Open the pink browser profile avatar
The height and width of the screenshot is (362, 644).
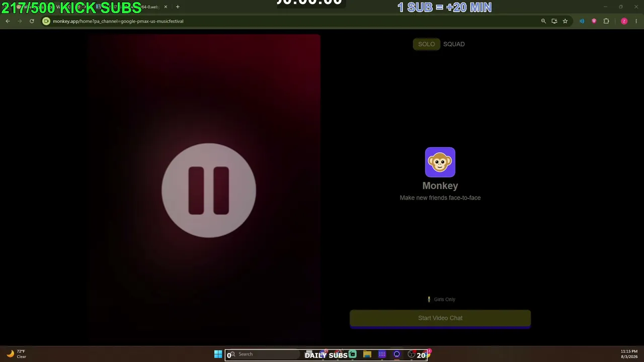pyautogui.click(x=624, y=21)
